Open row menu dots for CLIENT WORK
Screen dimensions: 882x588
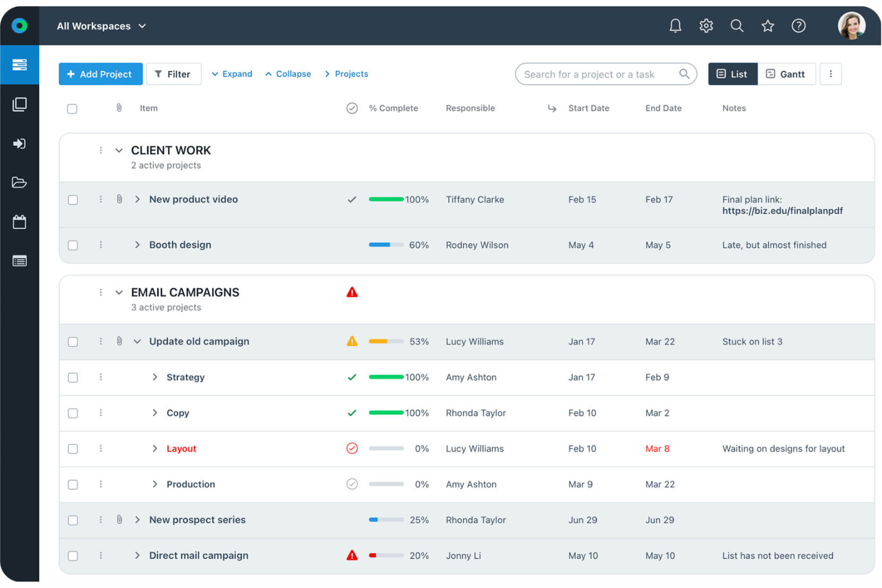(101, 150)
